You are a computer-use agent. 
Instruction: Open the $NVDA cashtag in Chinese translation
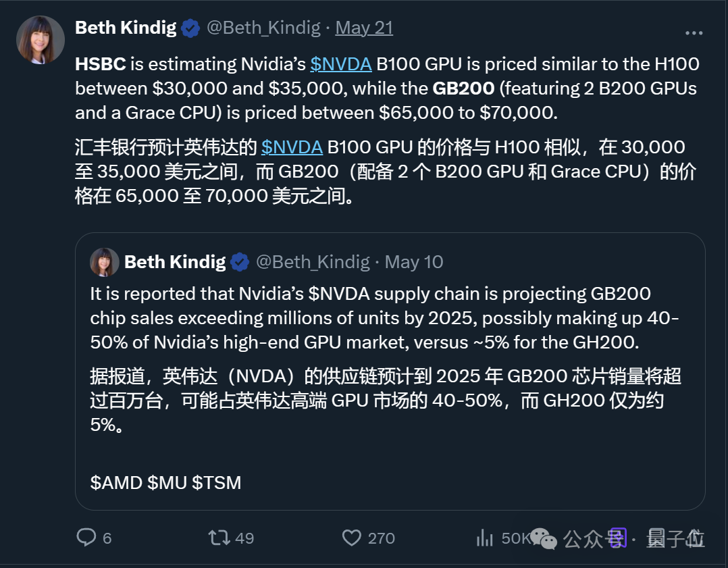coord(292,147)
